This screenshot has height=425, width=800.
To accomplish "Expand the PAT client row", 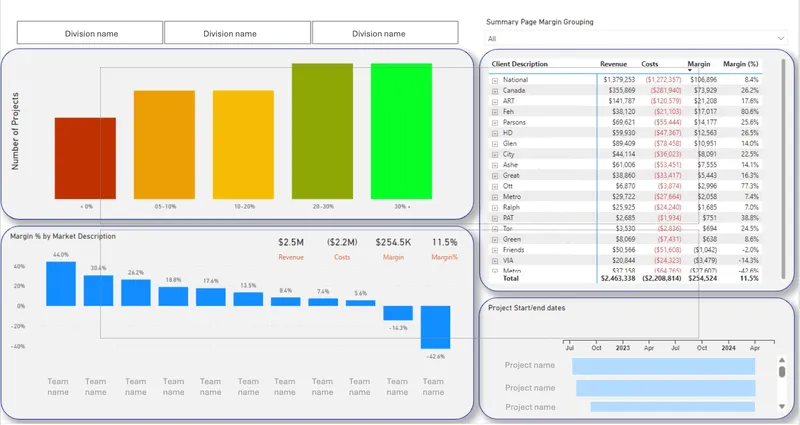I will [494, 218].
